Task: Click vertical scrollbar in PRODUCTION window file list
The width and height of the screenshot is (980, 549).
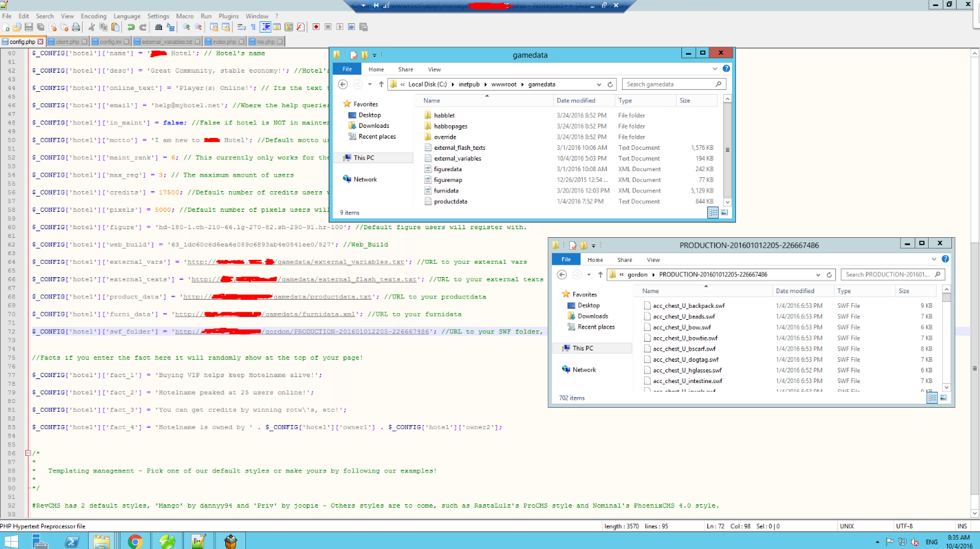Action: click(x=946, y=338)
